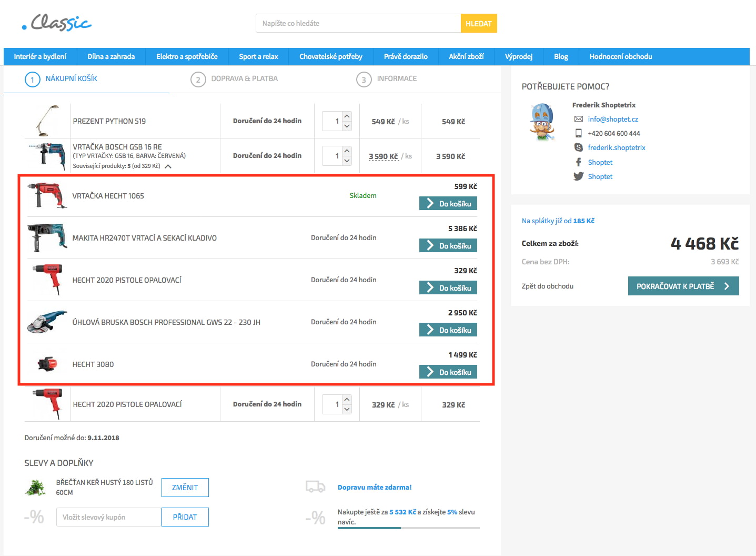Screen dimensions: 756x556
Task: Click the percent icon beside 5% discount text
Action: click(316, 518)
